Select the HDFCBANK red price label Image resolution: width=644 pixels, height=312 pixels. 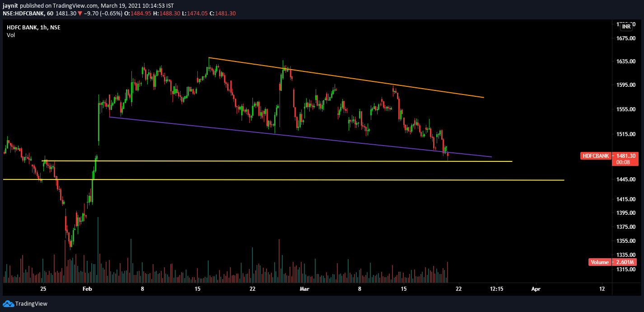click(596, 156)
